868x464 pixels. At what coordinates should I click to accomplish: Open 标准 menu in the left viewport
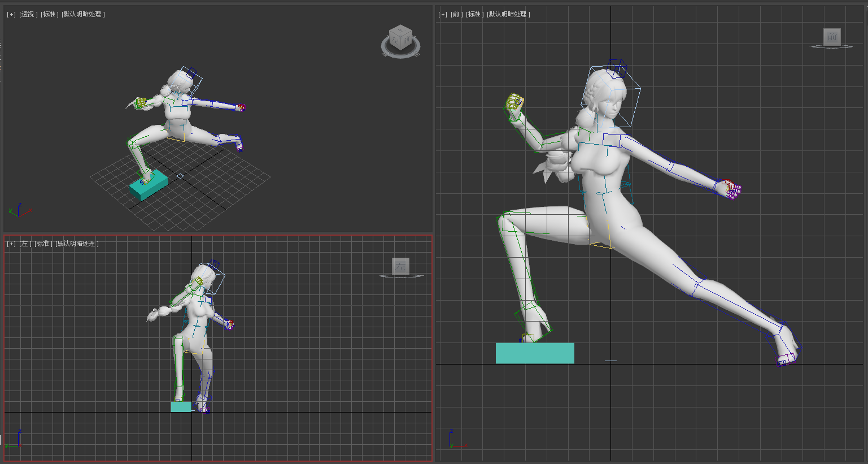coord(43,244)
